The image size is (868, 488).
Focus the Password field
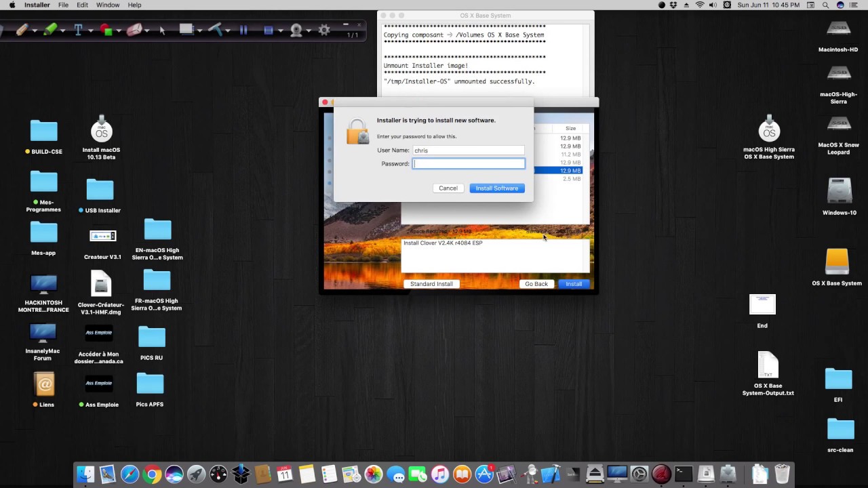coord(469,163)
